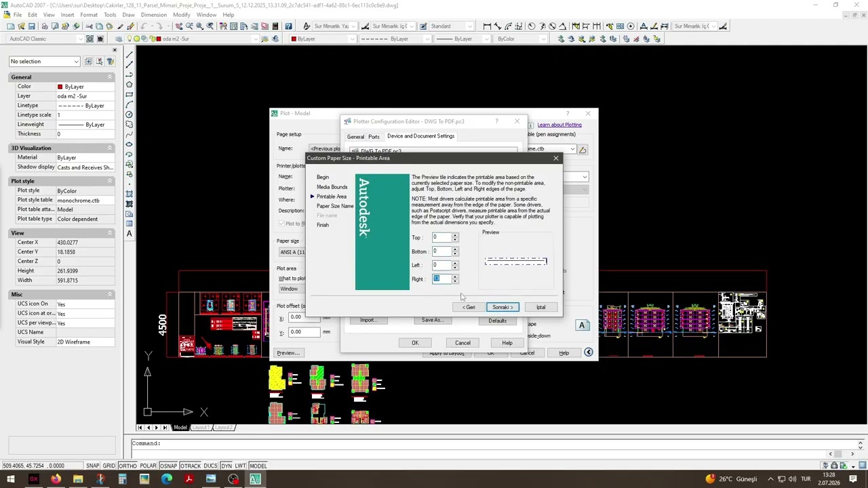Toggle POLAR tracking in status bar

point(148,466)
